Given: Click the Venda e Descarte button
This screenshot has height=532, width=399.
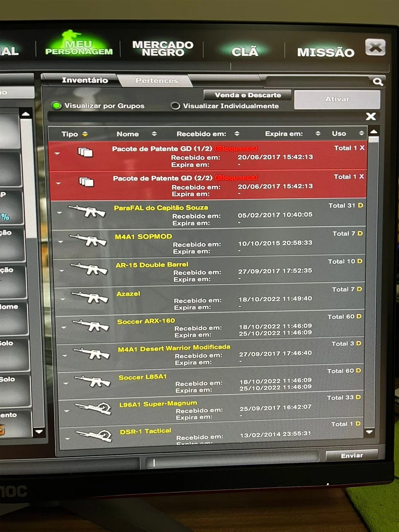Looking at the screenshot, I should [248, 95].
